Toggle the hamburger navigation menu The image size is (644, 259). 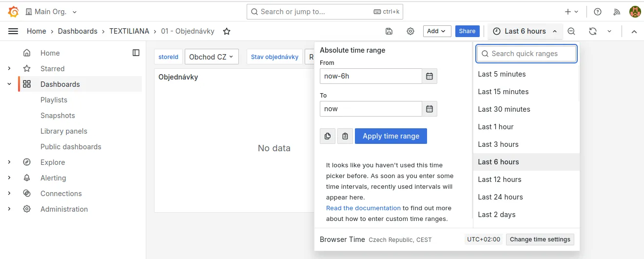click(x=13, y=31)
